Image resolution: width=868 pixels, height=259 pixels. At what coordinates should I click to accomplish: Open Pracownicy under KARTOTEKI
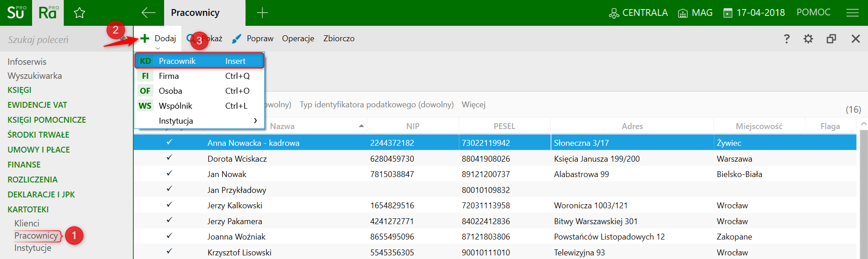[36, 235]
